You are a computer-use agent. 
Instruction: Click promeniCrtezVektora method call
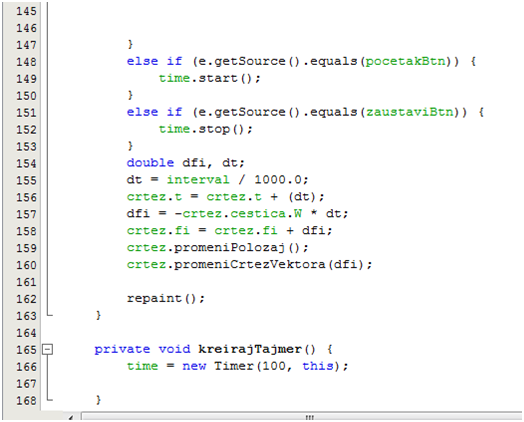pyautogui.click(x=249, y=265)
